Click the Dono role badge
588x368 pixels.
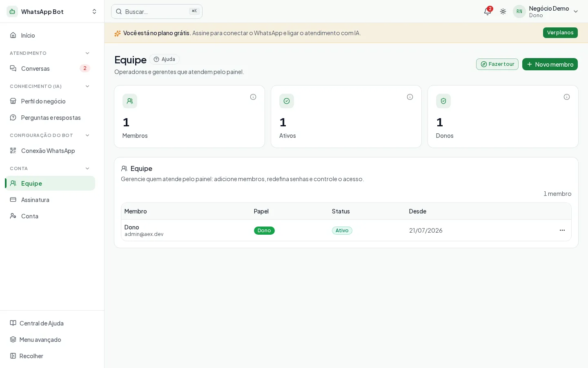[264, 231]
